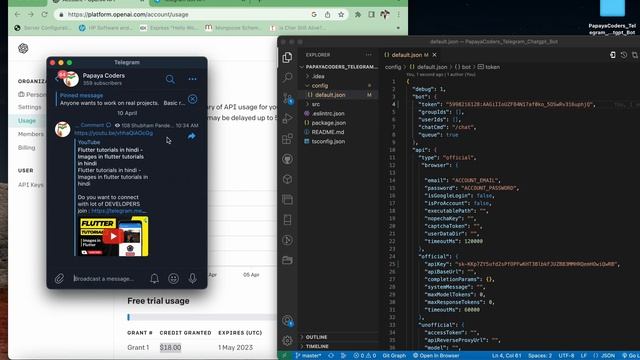The height and width of the screenshot is (360, 640).
Task: Expand the OUTLINE section
Action: tap(316, 337)
